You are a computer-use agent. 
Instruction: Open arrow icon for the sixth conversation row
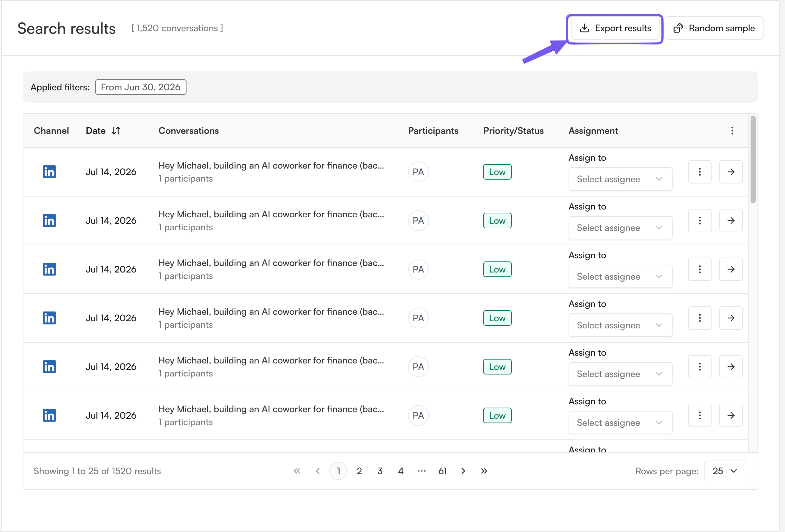tap(731, 415)
